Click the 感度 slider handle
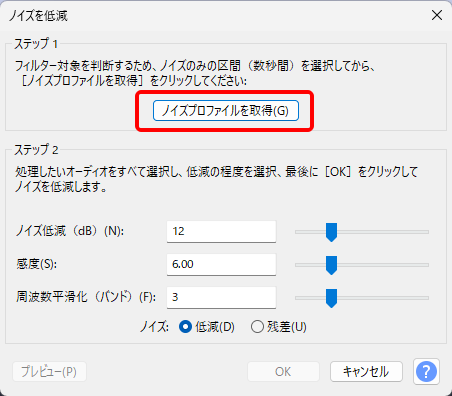Viewport: 452px width, 396px height. tap(331, 265)
